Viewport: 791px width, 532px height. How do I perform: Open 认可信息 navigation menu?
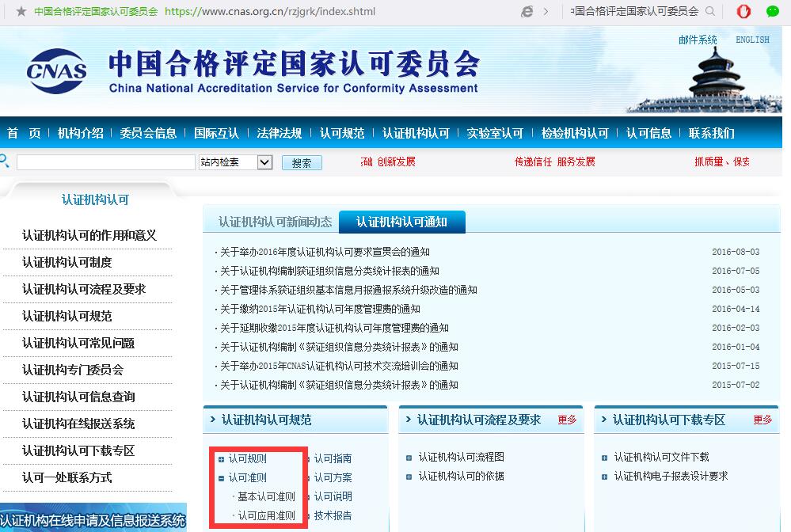(648, 133)
